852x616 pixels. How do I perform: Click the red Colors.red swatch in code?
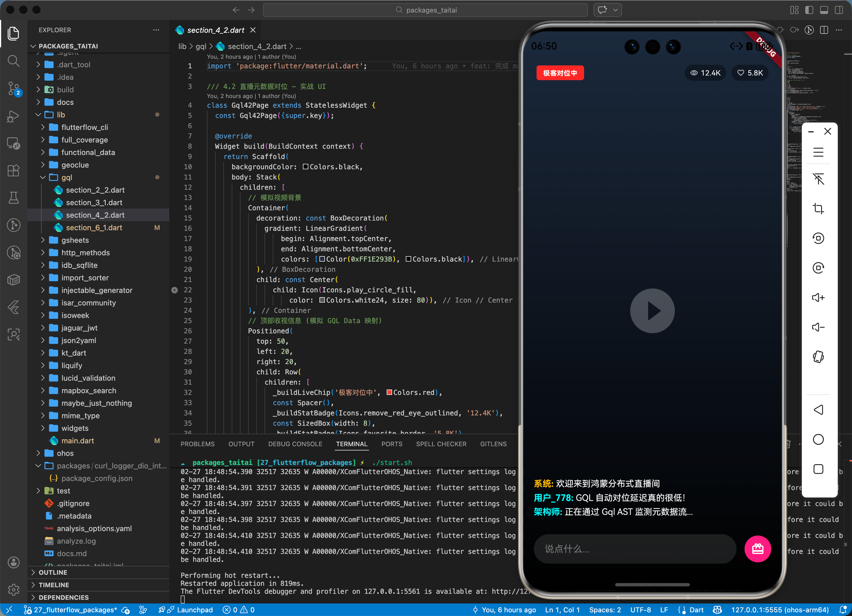coord(389,392)
